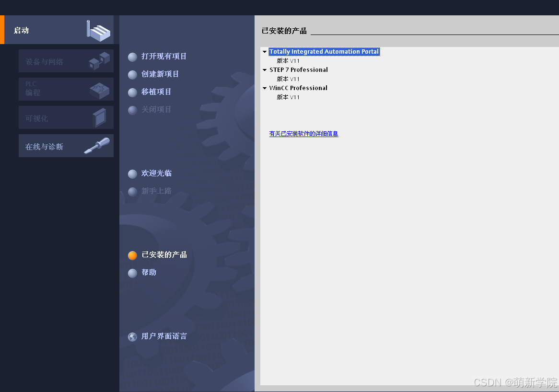Select 版本 V11 under Totally Integrated Automation Portal
The image size is (559, 392).
[288, 61]
